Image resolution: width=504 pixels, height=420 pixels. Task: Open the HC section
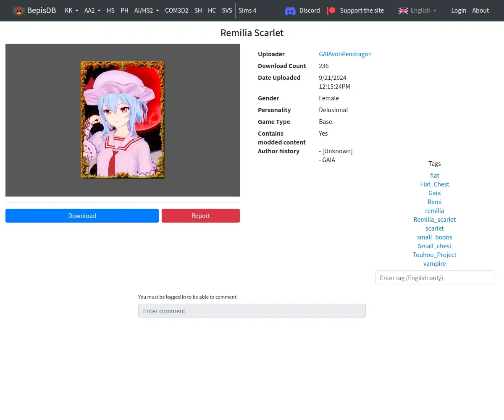point(212,10)
